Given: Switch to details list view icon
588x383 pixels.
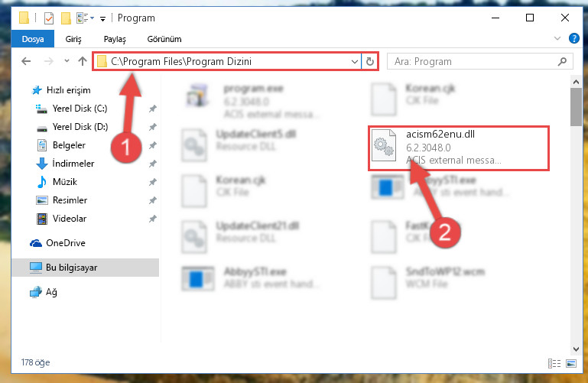Looking at the screenshot, I should point(554,363).
